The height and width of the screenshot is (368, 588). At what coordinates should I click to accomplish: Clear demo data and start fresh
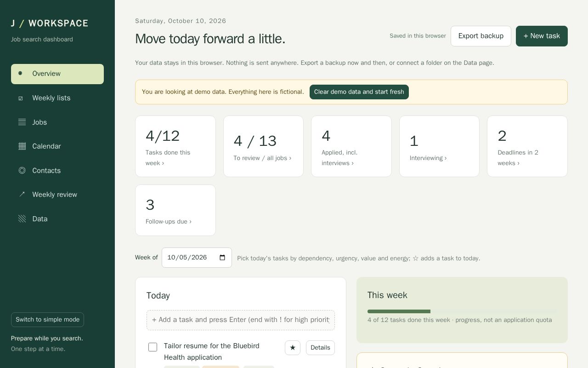coord(359,92)
